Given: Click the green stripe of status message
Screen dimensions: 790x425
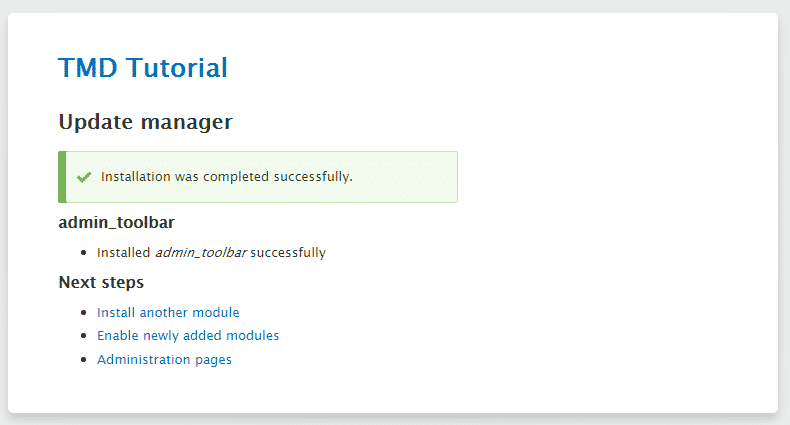Looking at the screenshot, I should click(x=62, y=177).
